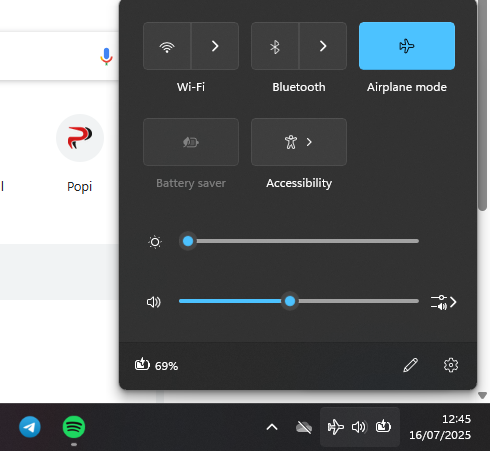Open Telegram from the taskbar
The height and width of the screenshot is (451, 490).
pos(30,427)
